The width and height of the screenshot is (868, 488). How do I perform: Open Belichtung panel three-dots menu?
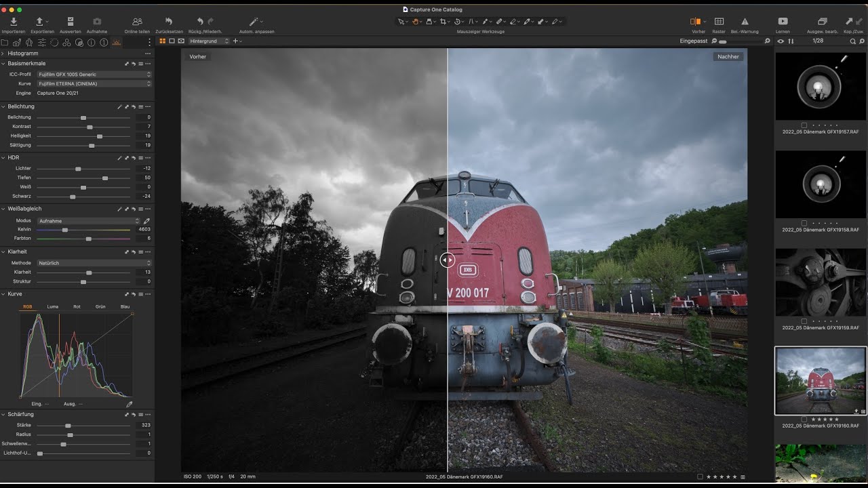pyautogui.click(x=148, y=106)
